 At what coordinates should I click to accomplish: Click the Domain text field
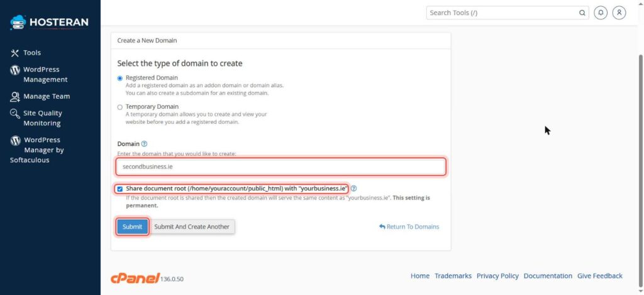(281, 167)
